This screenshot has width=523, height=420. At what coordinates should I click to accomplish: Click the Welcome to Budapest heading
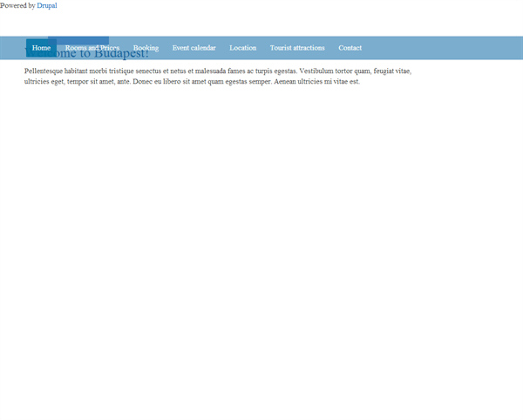coord(86,53)
